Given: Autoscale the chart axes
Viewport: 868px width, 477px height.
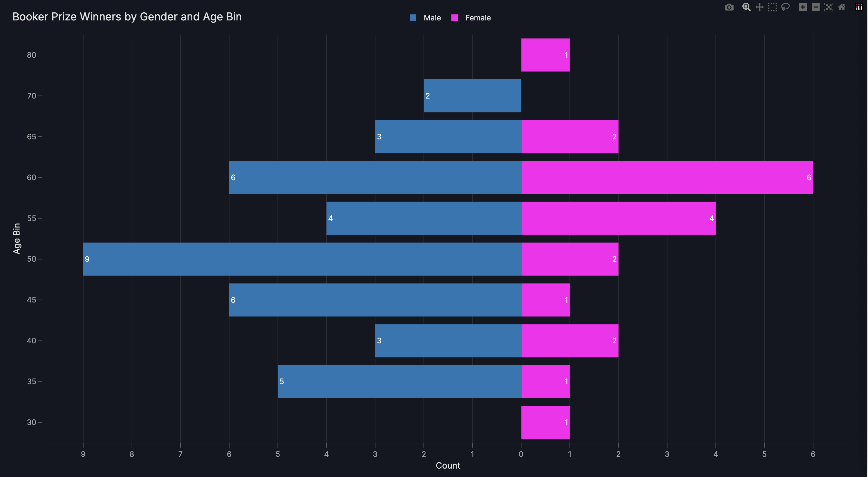Looking at the screenshot, I should tap(829, 8).
